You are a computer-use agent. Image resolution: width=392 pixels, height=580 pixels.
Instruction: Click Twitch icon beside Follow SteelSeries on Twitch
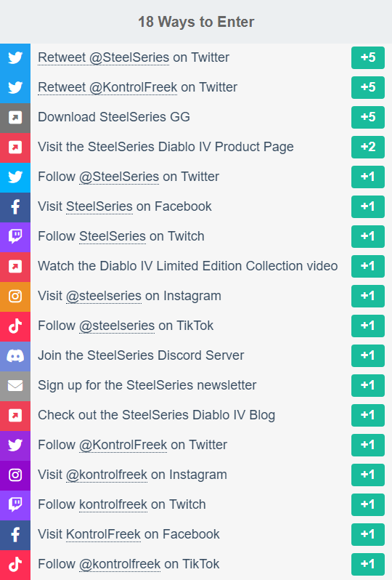coord(15,237)
